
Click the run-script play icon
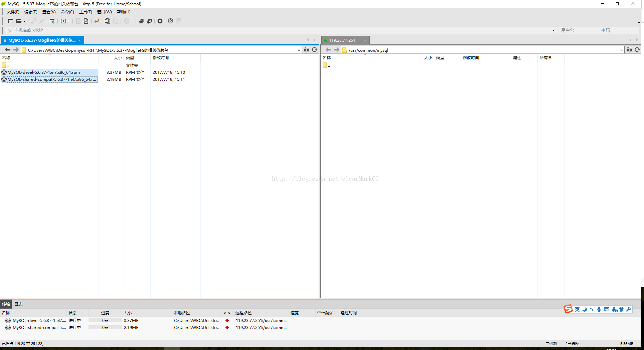(x=63, y=21)
